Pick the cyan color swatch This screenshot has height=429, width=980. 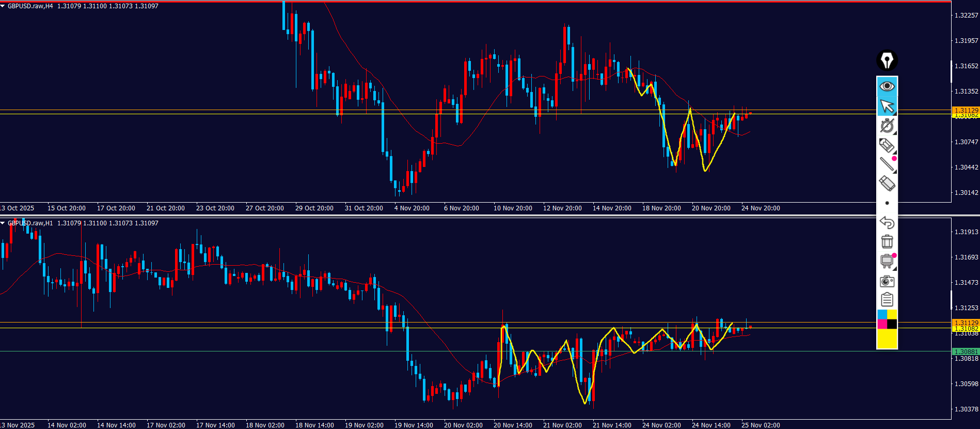[882, 314]
